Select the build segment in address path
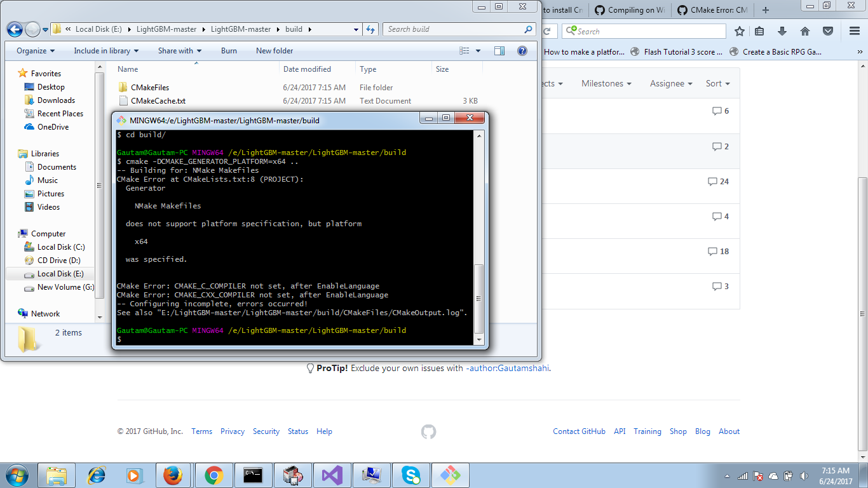The image size is (868, 488). (294, 29)
